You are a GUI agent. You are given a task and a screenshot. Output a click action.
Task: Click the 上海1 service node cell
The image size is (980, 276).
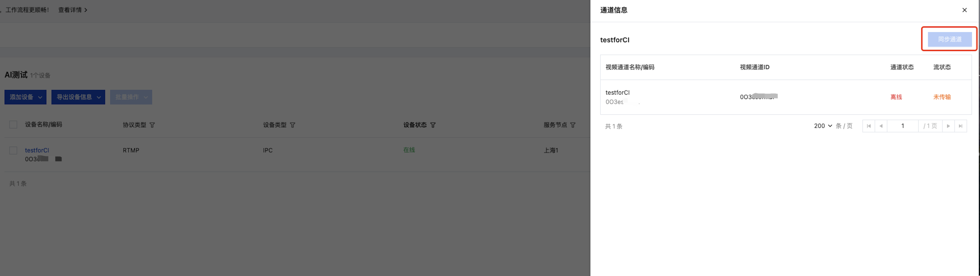click(551, 150)
